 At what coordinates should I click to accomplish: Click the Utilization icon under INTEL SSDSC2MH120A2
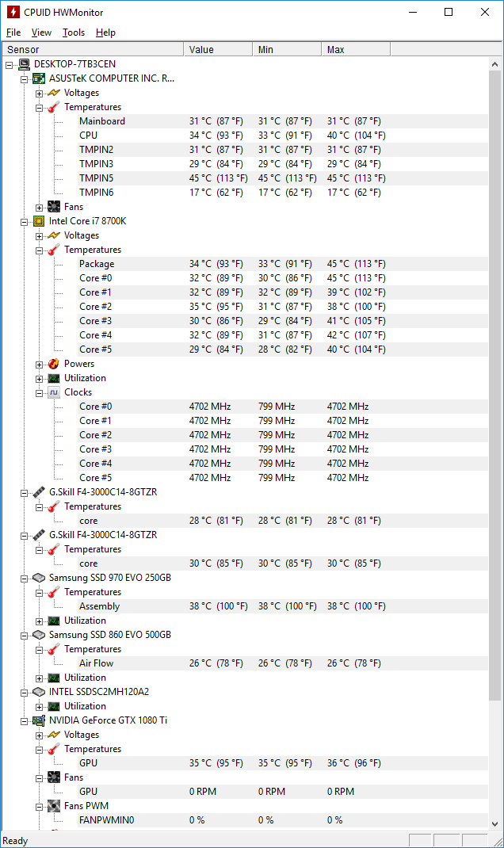tap(54, 706)
